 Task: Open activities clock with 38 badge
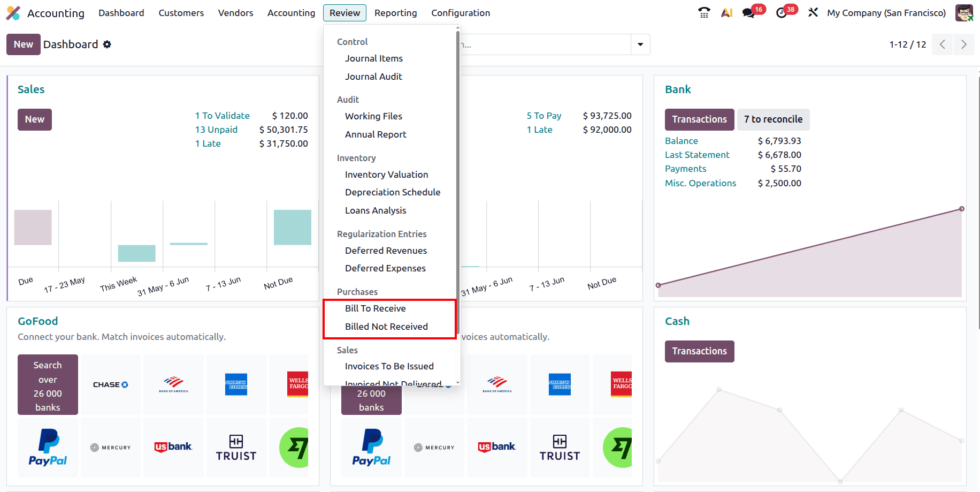[x=782, y=13]
